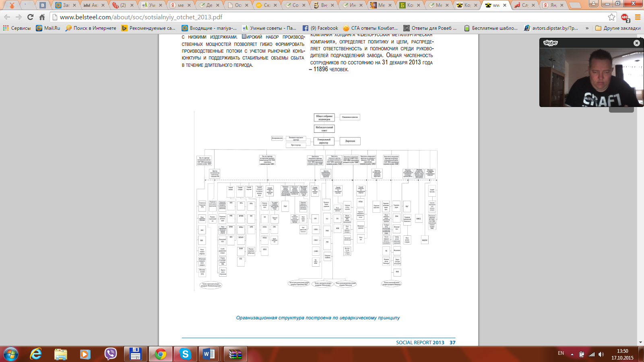The width and height of the screenshot is (644, 362).
Task: Open the Windows Start menu
Action: point(11,354)
